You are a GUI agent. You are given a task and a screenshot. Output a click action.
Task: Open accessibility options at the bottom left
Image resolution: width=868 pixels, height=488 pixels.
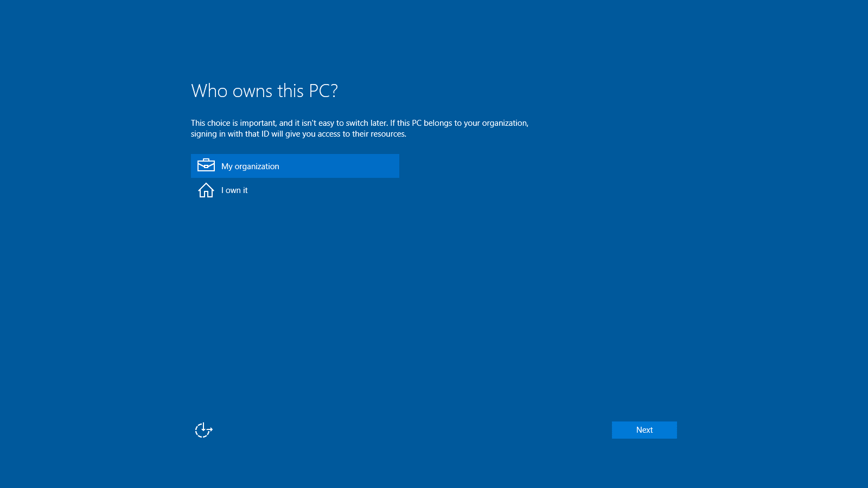(x=203, y=430)
